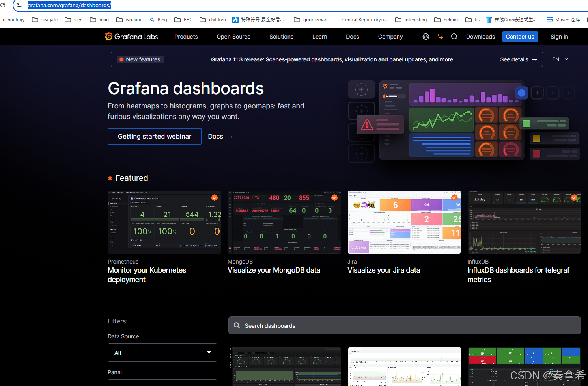The width and height of the screenshot is (588, 386).
Task: Focus the Search dashboards field
Action: tap(404, 325)
